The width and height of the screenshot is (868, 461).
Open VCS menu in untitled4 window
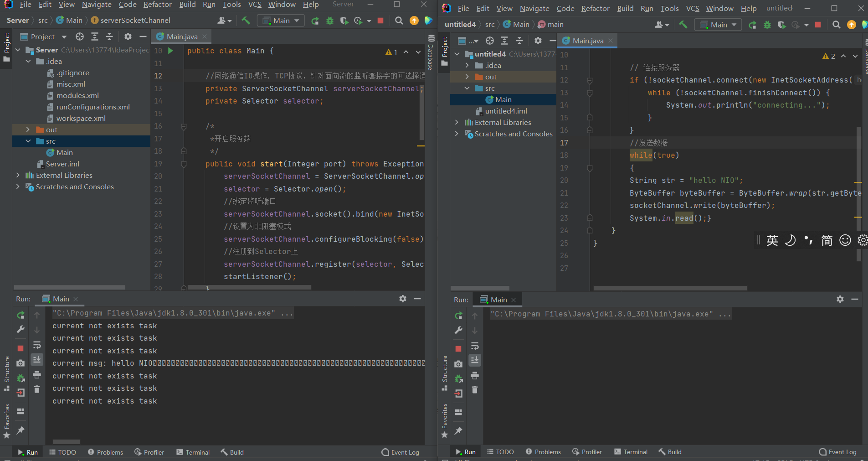coord(693,9)
